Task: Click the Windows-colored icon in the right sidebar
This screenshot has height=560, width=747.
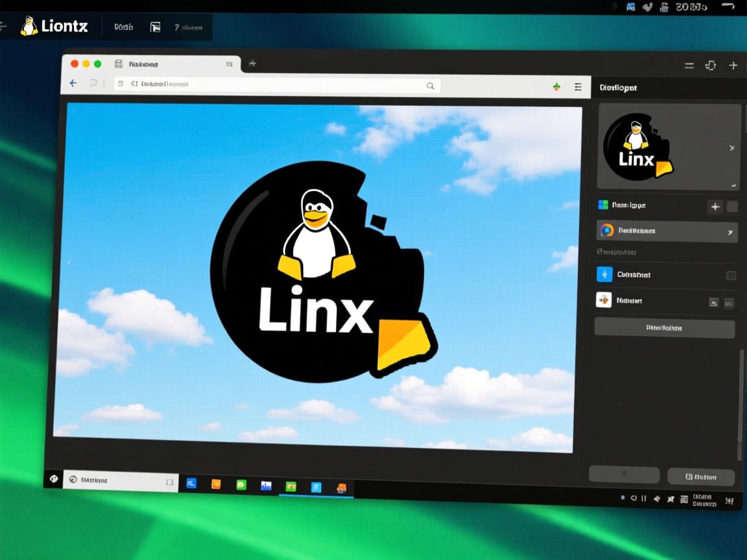Action: coord(603,205)
